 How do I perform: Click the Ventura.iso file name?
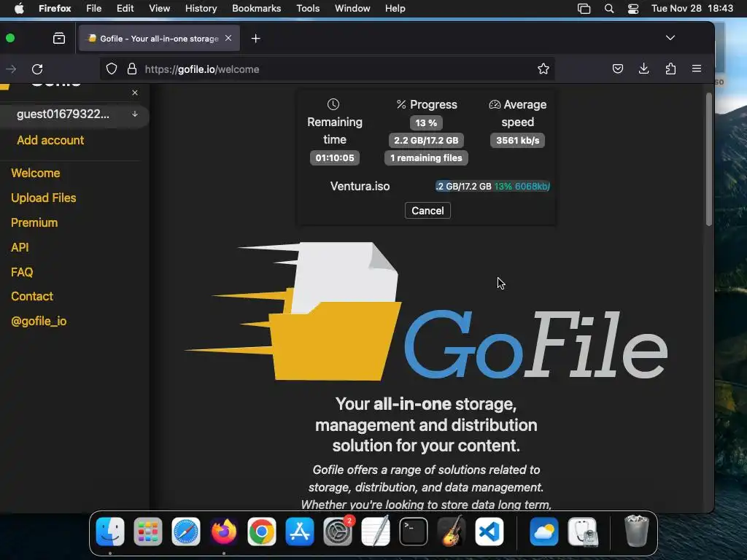[360, 186]
